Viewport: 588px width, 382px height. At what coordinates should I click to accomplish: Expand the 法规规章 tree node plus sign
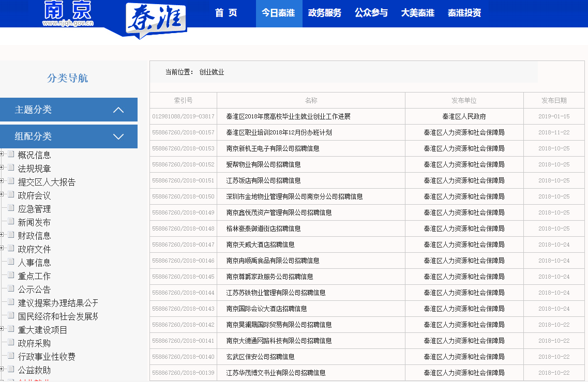click(2, 167)
